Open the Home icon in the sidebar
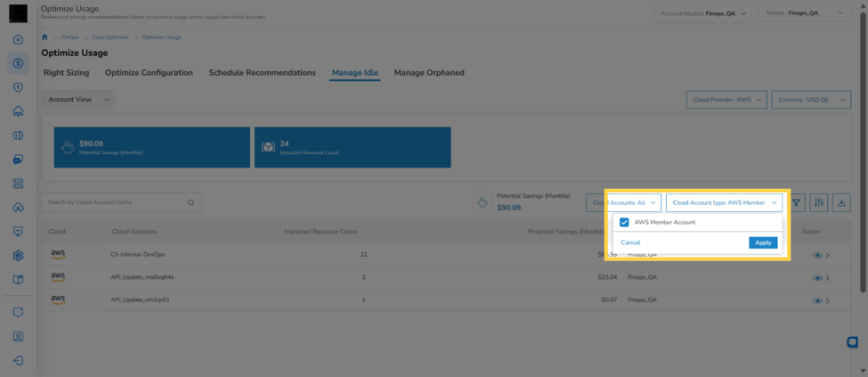This screenshot has width=868, height=377. click(x=19, y=40)
